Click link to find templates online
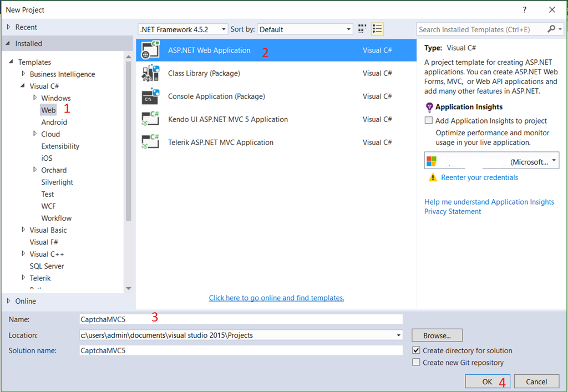 point(276,298)
